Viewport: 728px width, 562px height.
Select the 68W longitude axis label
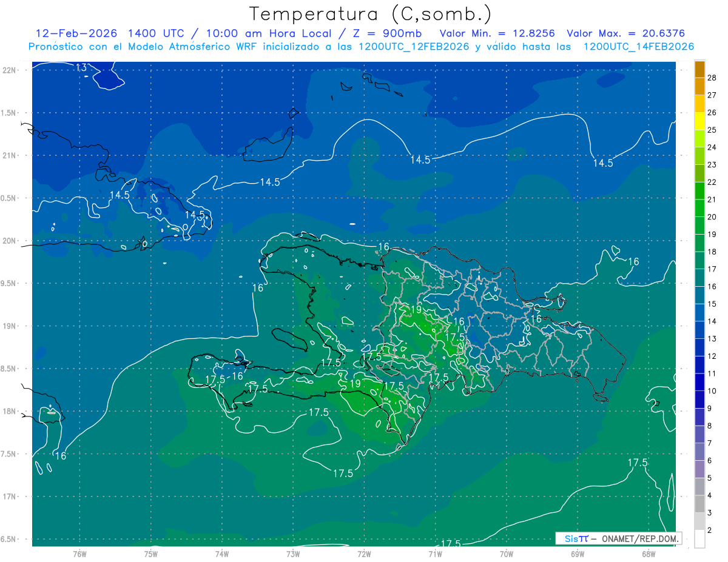tap(648, 554)
